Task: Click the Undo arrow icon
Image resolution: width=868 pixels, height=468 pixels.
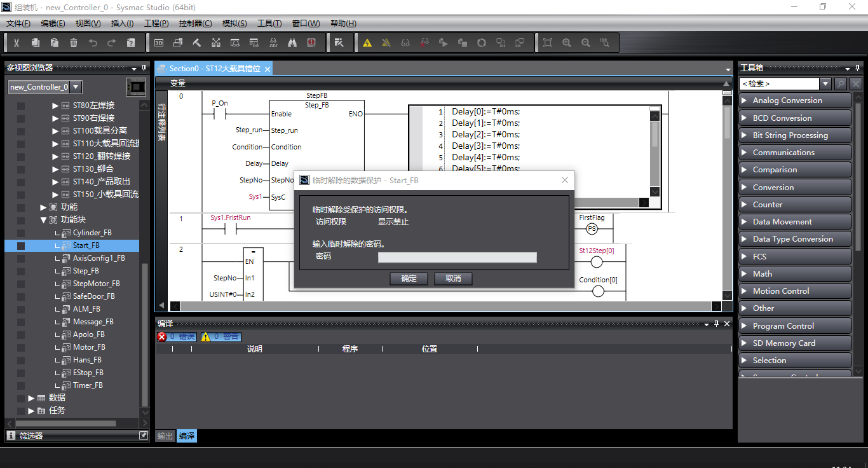Action: tap(93, 43)
